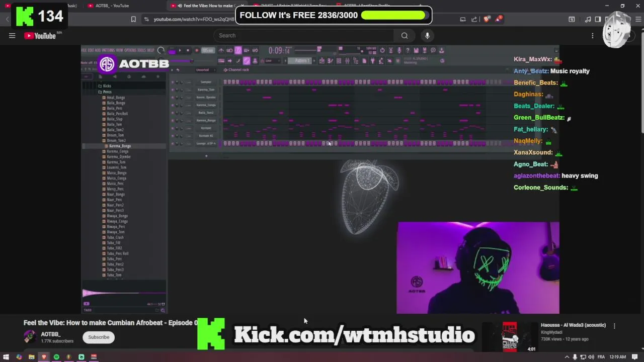Open options for Haoussa suggested video
This screenshot has width=644, height=362.
point(614,326)
